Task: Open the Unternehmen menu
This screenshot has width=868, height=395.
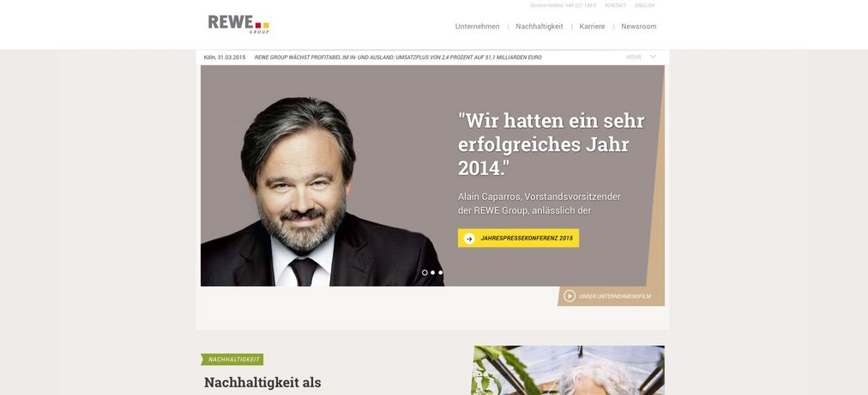Action: (x=477, y=26)
